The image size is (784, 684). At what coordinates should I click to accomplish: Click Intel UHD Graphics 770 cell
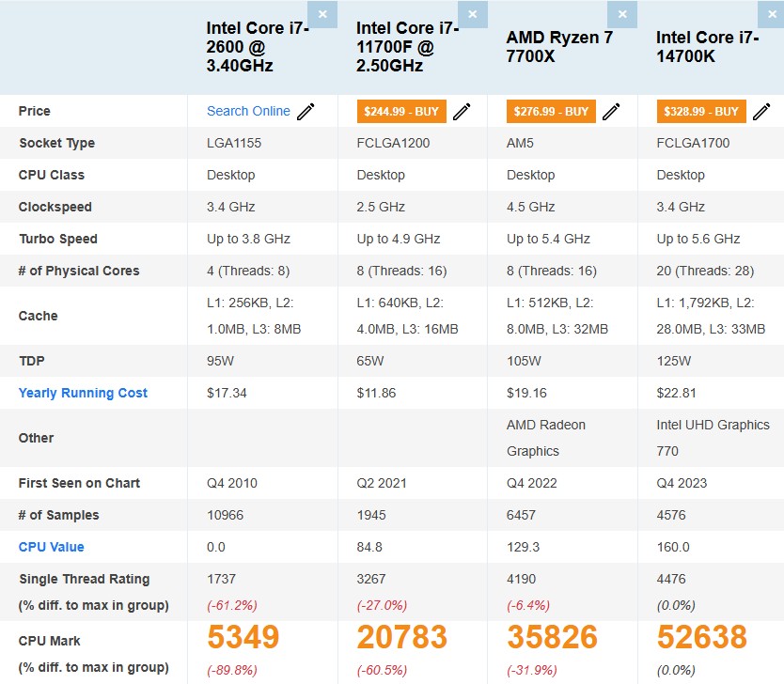pos(713,438)
